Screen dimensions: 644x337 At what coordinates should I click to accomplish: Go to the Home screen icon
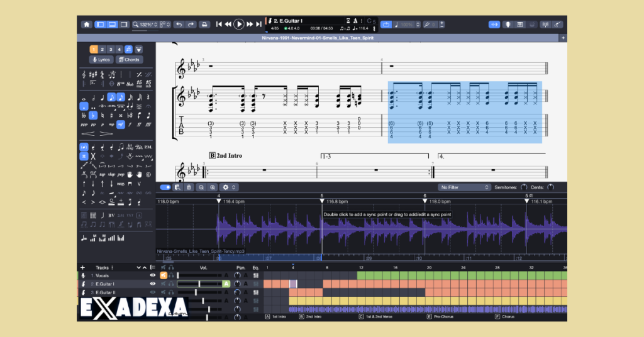click(86, 25)
